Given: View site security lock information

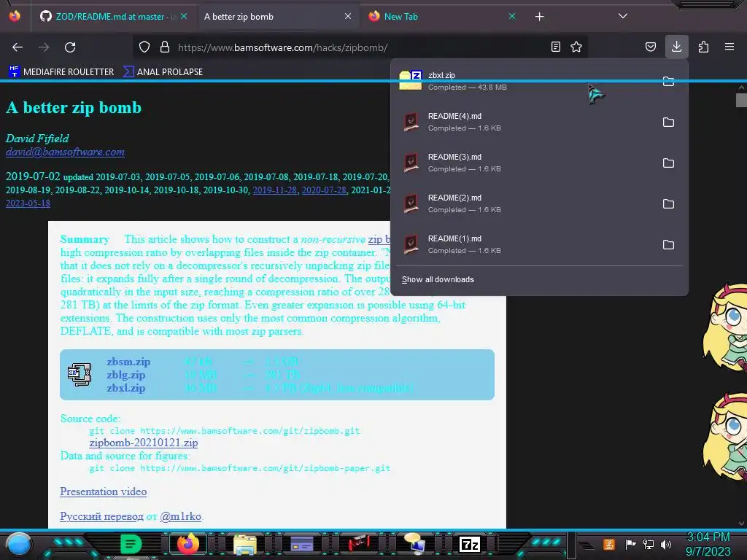Looking at the screenshot, I should (x=165, y=47).
